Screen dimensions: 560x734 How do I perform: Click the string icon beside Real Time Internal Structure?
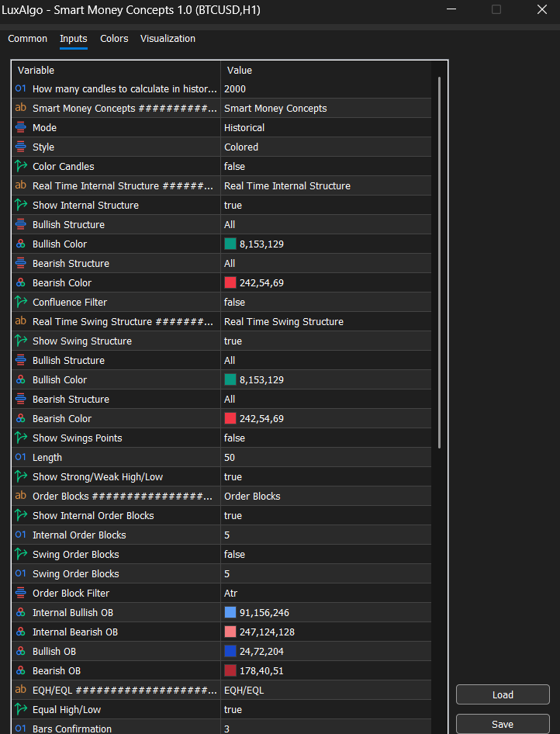pos(21,185)
